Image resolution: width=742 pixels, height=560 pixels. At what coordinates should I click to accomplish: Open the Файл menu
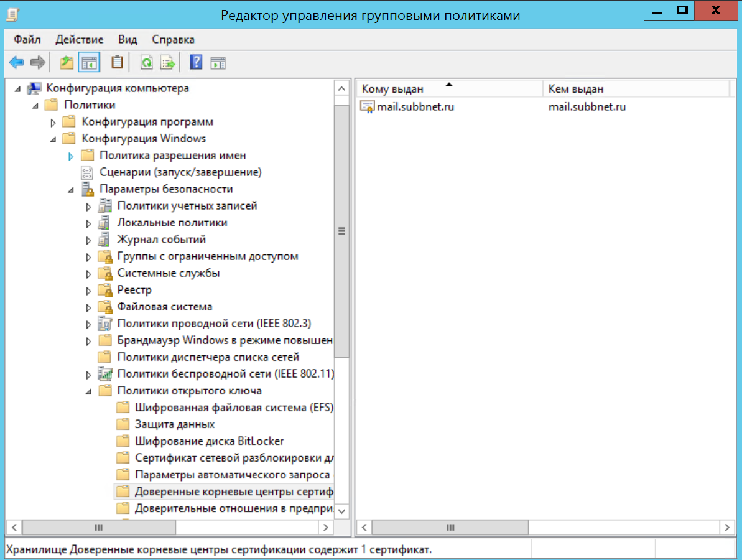(x=27, y=39)
